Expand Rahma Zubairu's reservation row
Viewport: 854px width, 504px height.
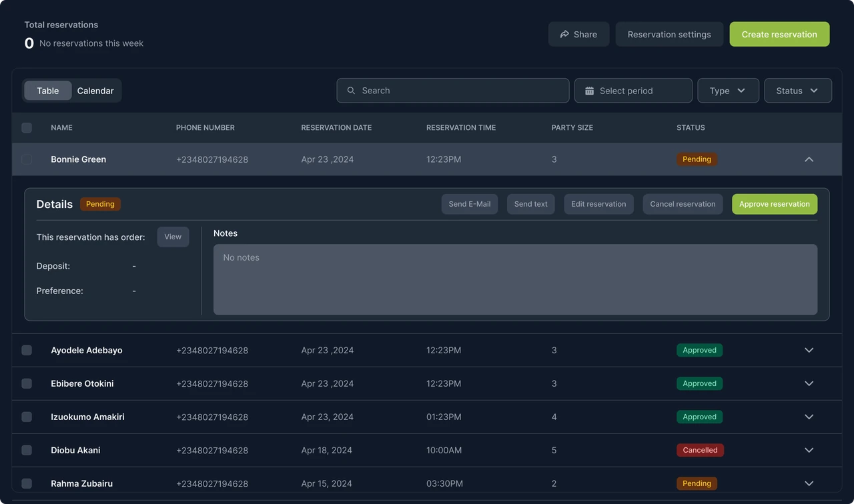(809, 483)
